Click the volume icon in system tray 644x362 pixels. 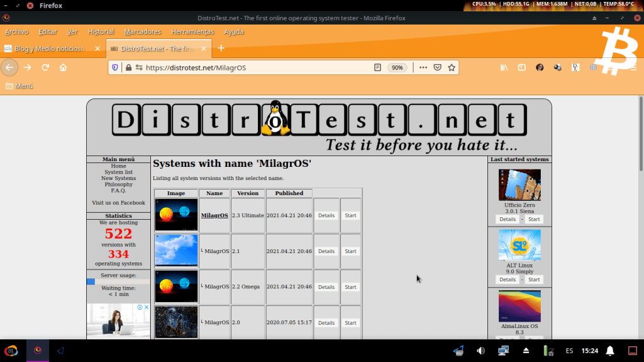[x=480, y=351]
